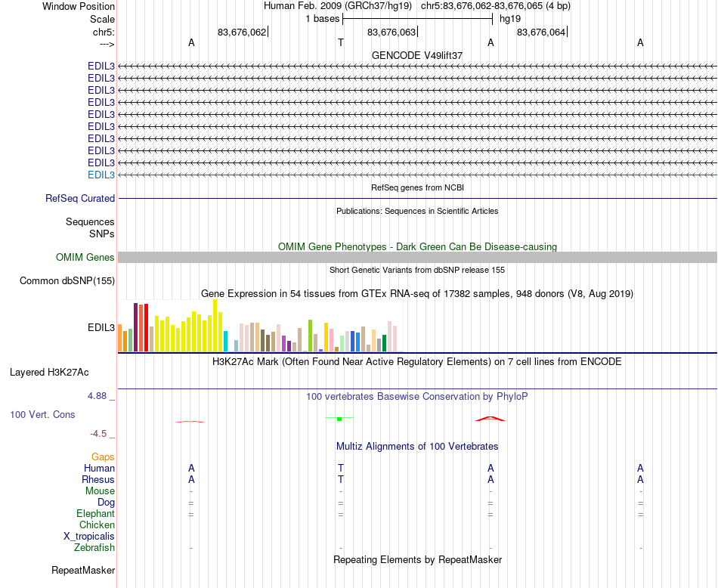Click position marker 83,676,063
Viewport: 718px width, 588px height.
click(x=391, y=32)
